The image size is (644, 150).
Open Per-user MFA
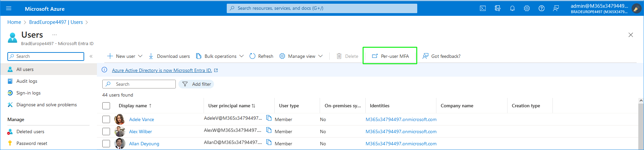point(390,56)
